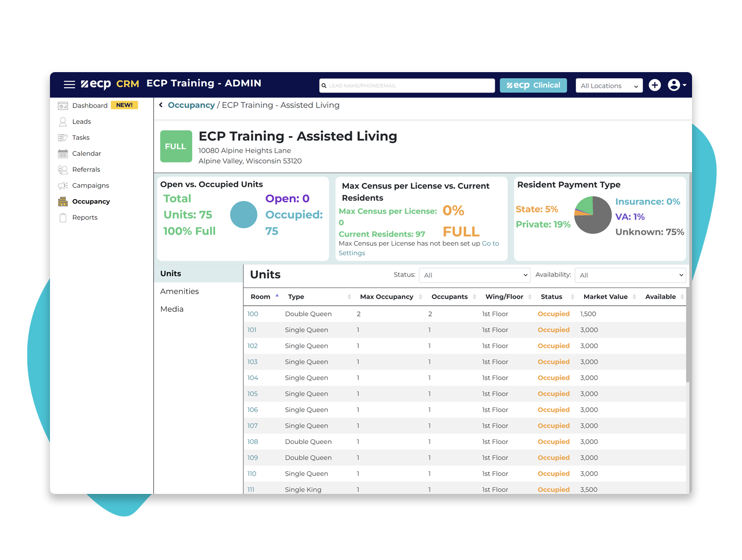This screenshot has height=560, width=742.
Task: Click the Referrals sidebar icon
Action: [63, 170]
